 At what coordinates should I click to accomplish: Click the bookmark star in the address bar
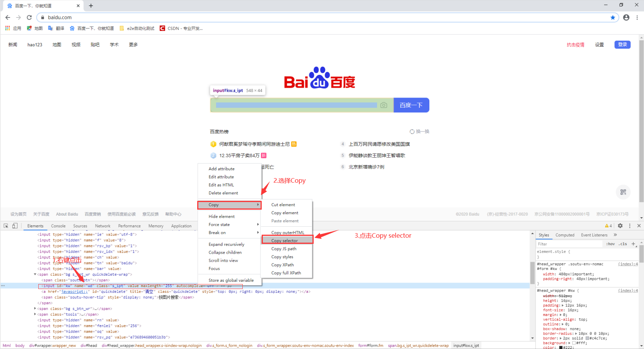tap(613, 17)
